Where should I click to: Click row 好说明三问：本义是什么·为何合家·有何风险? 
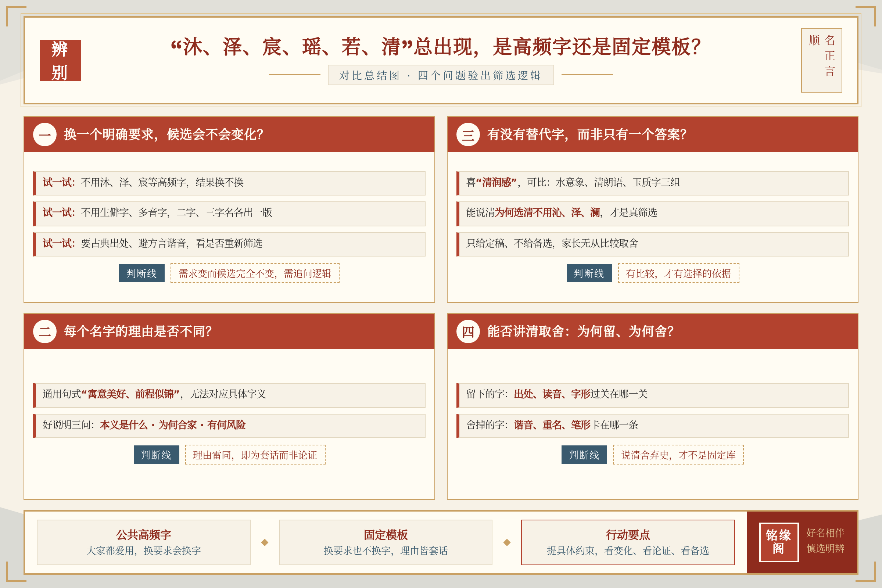pyautogui.click(x=229, y=426)
